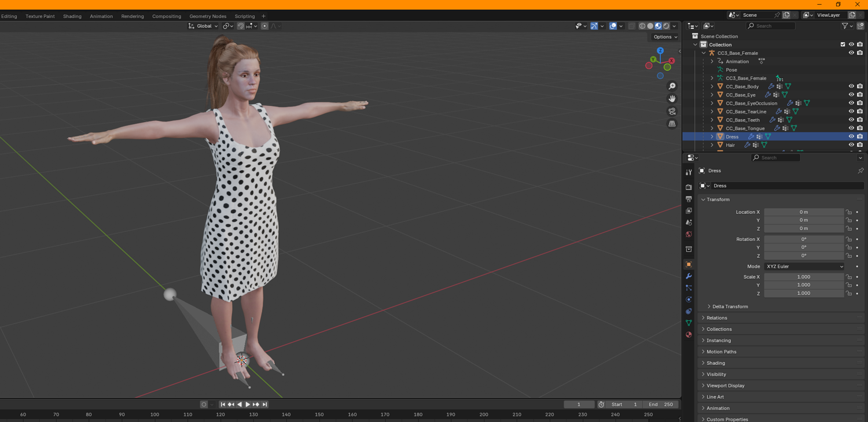The image size is (868, 422).
Task: Jump to the timeline start frame
Action: click(x=223, y=405)
